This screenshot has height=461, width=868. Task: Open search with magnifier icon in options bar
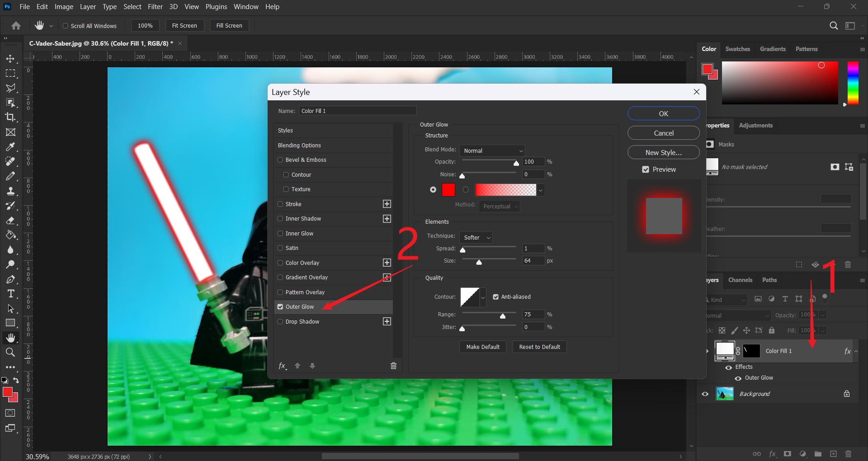pos(834,26)
